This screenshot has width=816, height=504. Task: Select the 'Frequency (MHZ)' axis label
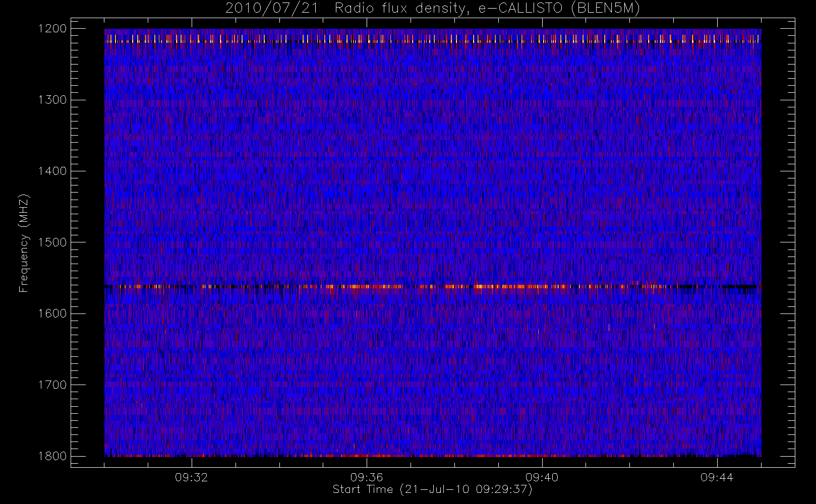tap(24, 243)
